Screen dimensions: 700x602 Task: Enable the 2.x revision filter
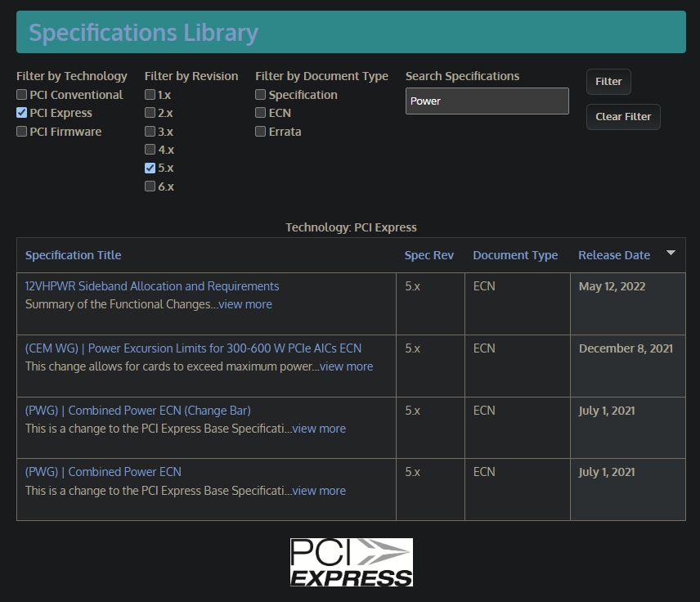click(x=150, y=113)
